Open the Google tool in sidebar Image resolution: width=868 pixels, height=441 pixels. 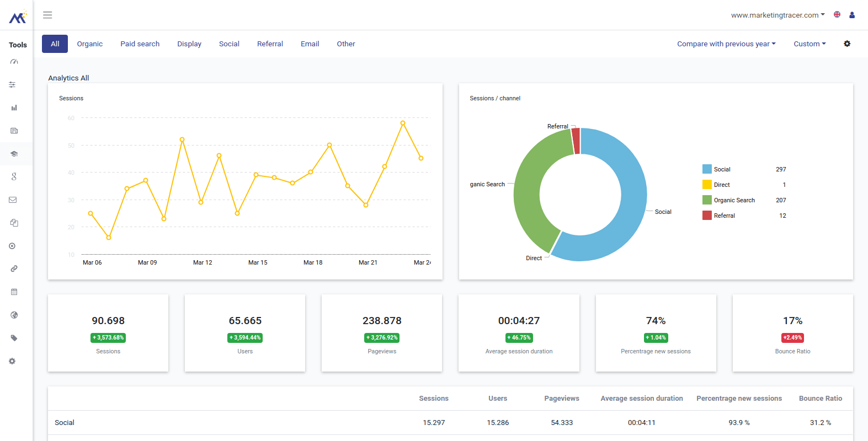(14, 176)
